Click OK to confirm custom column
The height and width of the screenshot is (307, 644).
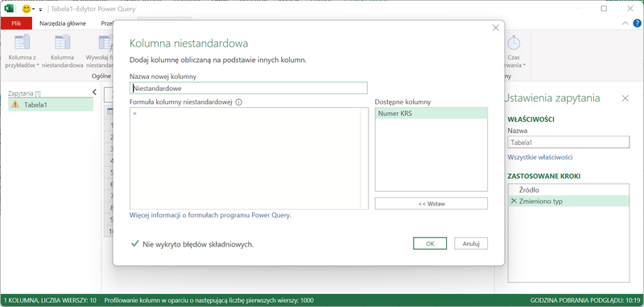click(x=430, y=243)
